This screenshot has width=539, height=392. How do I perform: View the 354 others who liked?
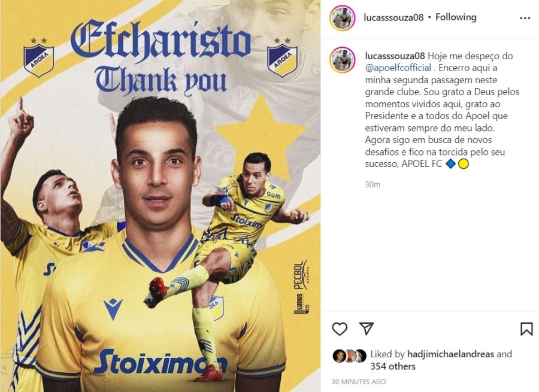[x=392, y=366]
